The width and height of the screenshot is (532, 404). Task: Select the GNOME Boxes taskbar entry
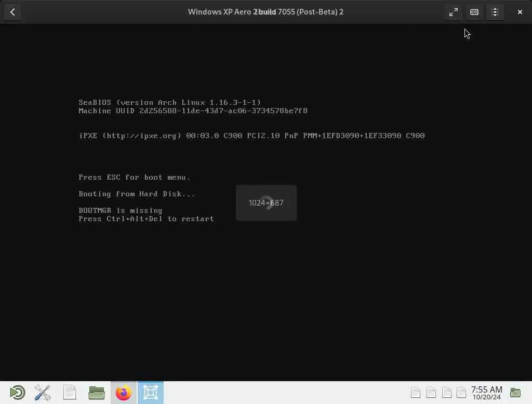point(151,393)
